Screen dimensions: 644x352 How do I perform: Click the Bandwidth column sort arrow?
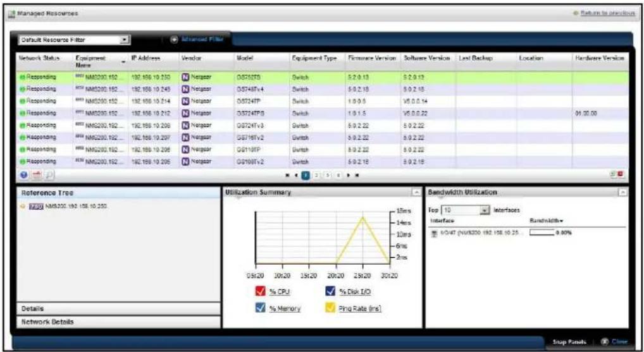[561, 221]
